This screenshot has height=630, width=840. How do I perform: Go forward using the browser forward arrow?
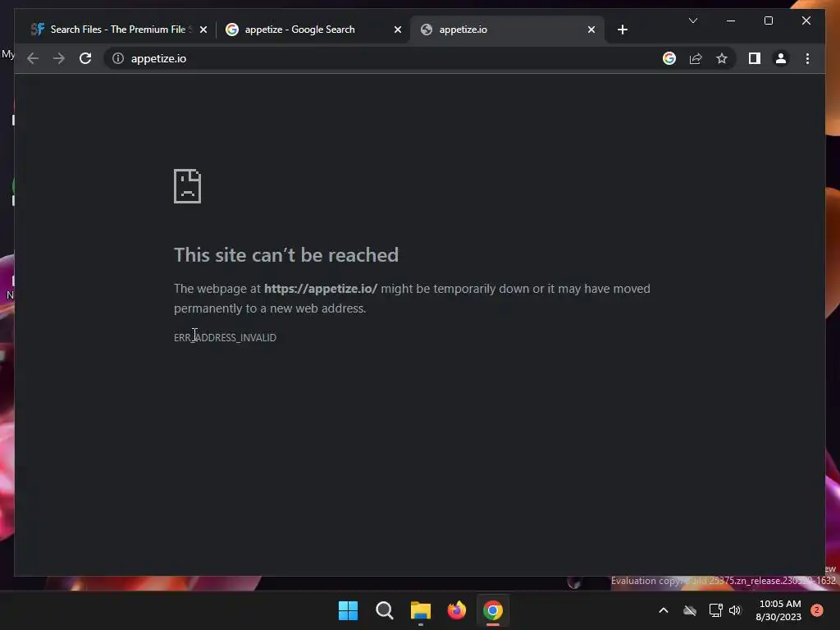point(59,58)
